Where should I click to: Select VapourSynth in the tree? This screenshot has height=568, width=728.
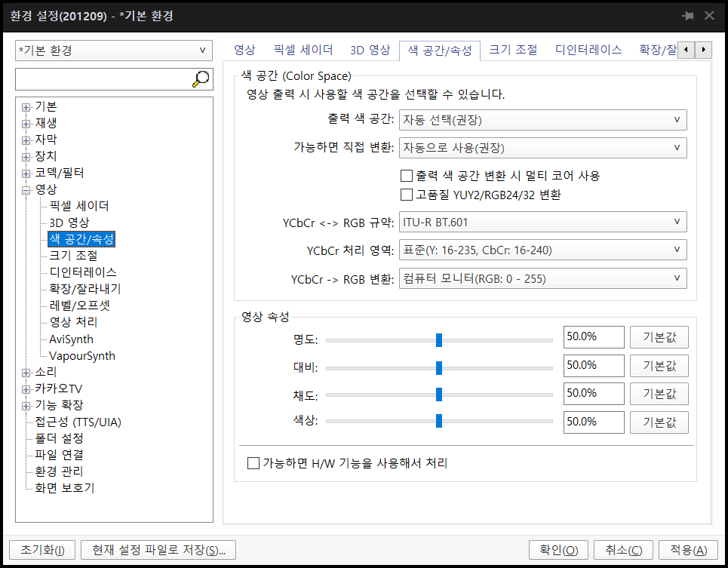82,356
